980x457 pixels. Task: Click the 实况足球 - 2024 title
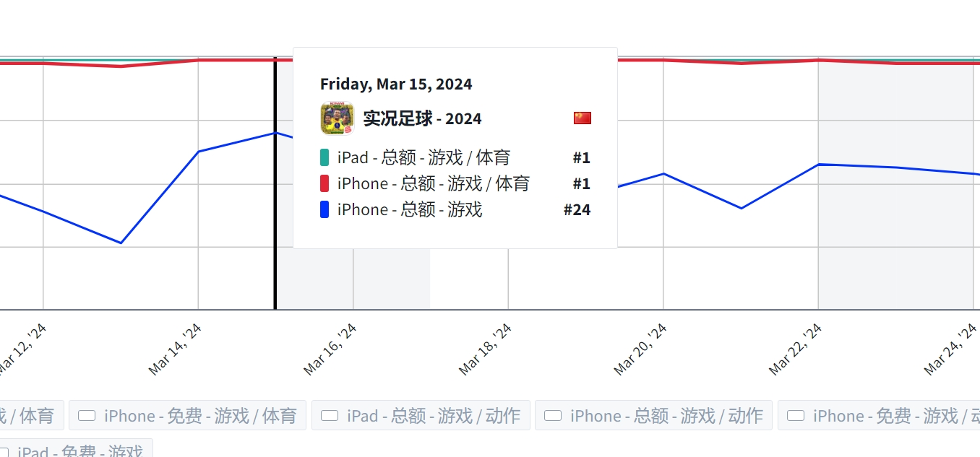pyautogui.click(x=422, y=118)
